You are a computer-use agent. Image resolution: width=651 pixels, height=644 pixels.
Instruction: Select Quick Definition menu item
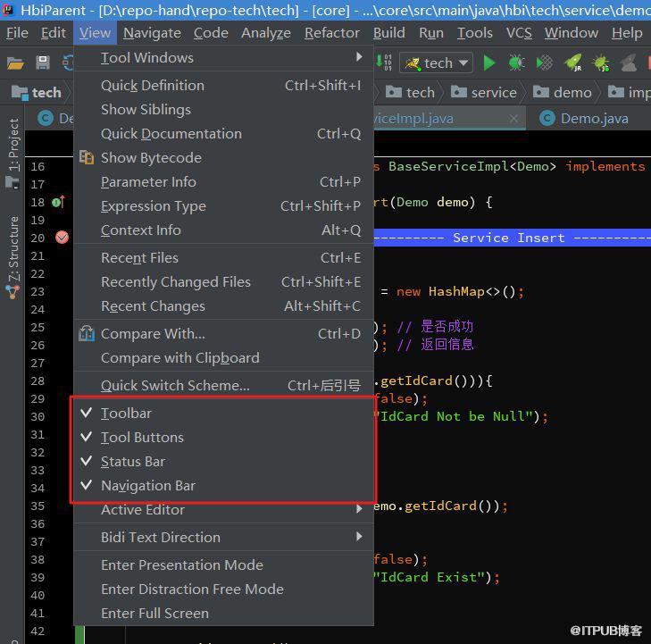coord(224,85)
